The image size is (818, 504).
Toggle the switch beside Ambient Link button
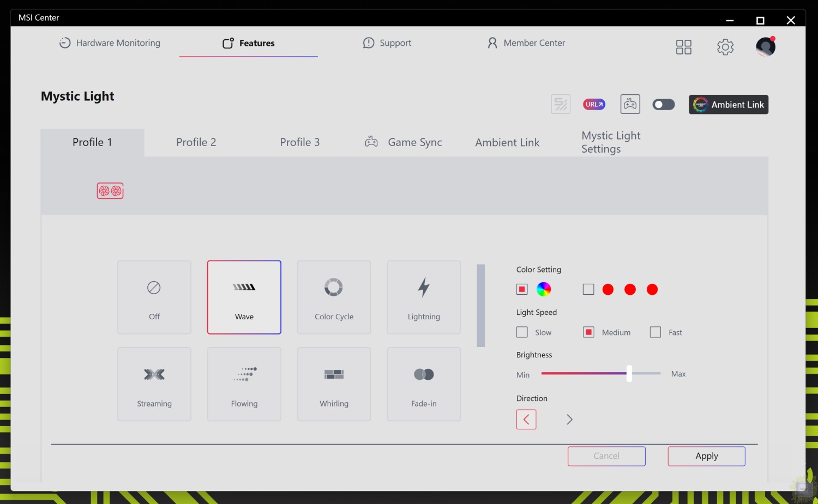click(663, 105)
